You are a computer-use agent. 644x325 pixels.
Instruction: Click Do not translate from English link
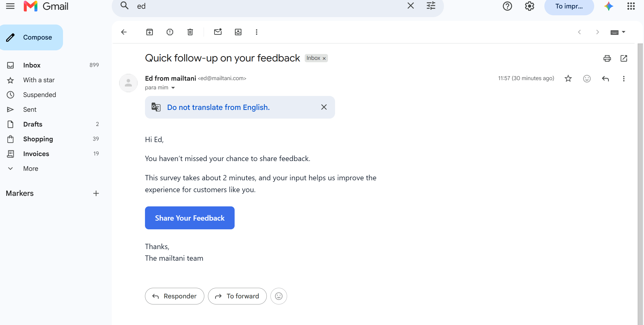[218, 107]
